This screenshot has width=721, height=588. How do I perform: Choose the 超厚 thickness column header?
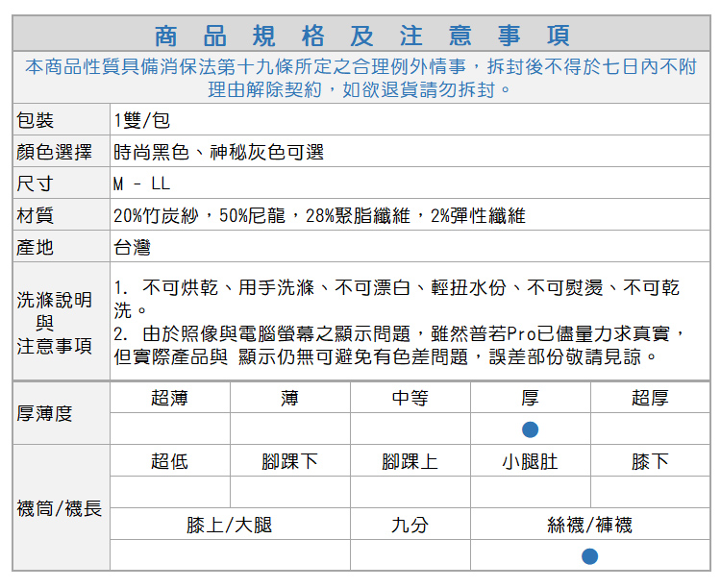point(650,398)
